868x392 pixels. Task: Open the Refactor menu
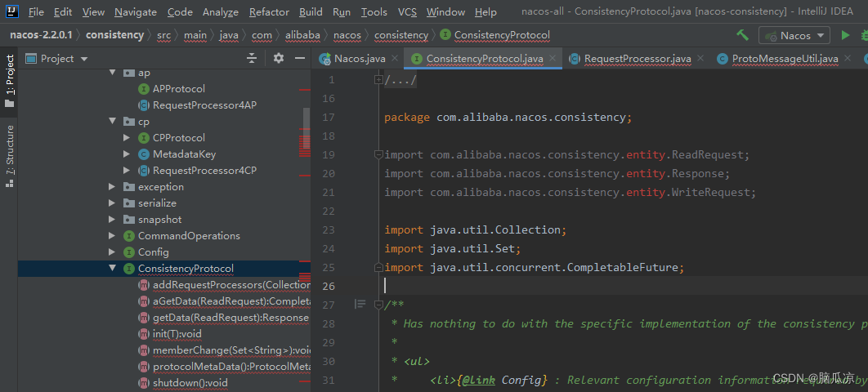268,11
